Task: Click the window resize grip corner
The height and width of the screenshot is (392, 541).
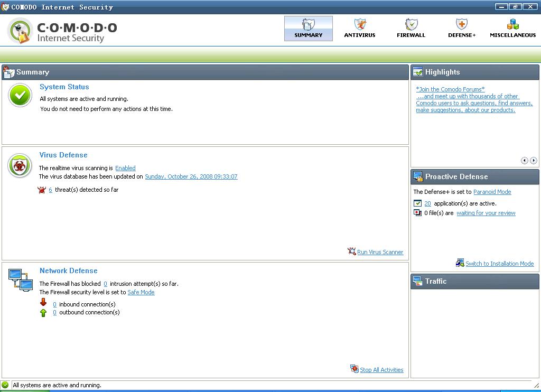Action: tap(536, 385)
